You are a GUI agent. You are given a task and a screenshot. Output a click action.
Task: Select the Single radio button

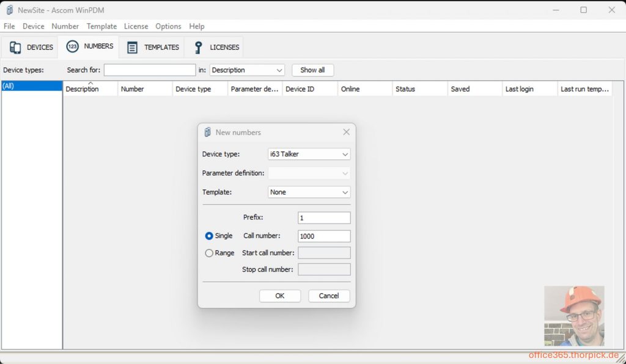click(209, 236)
